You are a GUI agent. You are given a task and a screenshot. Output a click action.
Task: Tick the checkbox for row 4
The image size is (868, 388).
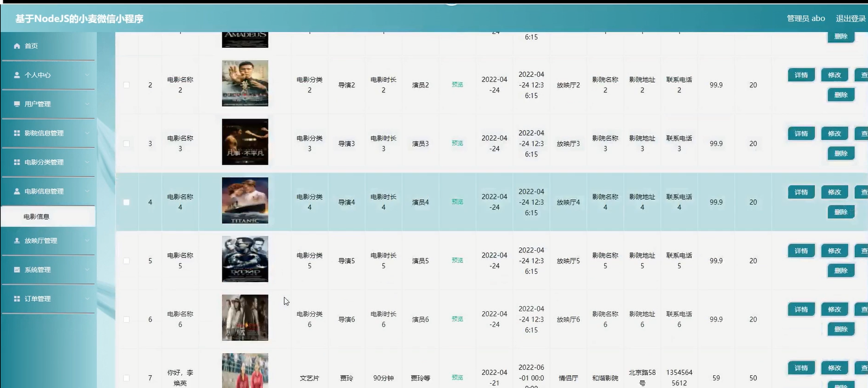[126, 203]
